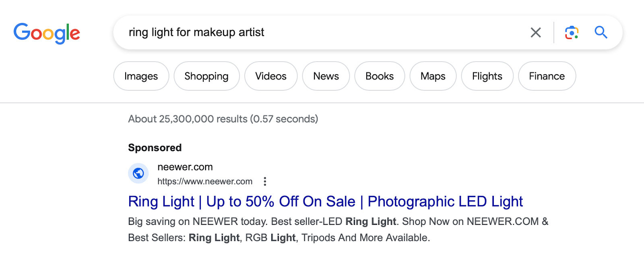Click the neewer.com advertiser name

tap(185, 167)
